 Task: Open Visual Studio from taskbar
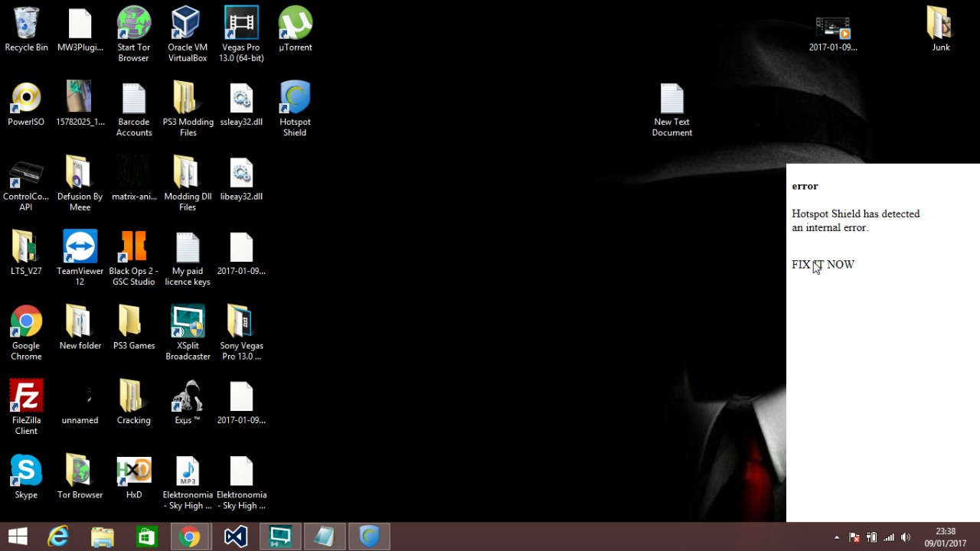point(235,537)
